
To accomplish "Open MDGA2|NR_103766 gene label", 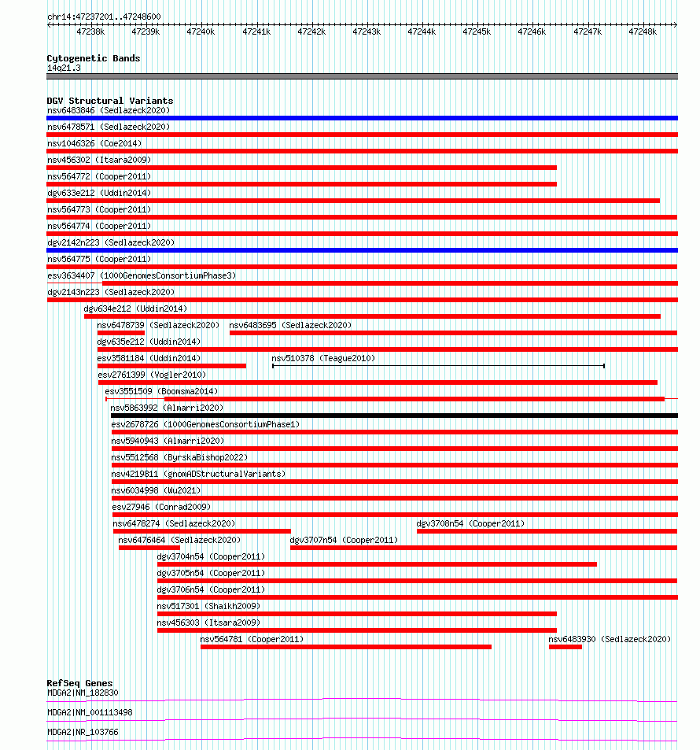I will pyautogui.click(x=83, y=732).
